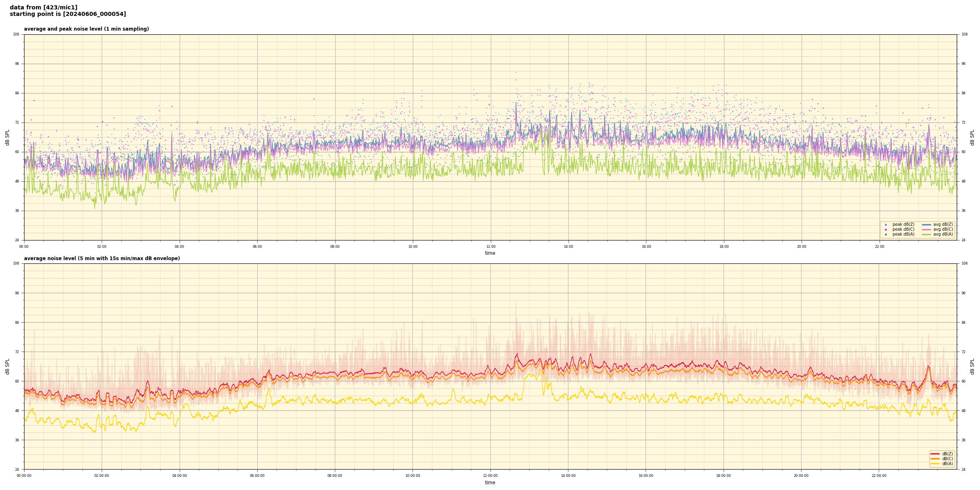Click the red dB(Z) line in bottom legend
Screen dimensions: 980x490
point(935,454)
